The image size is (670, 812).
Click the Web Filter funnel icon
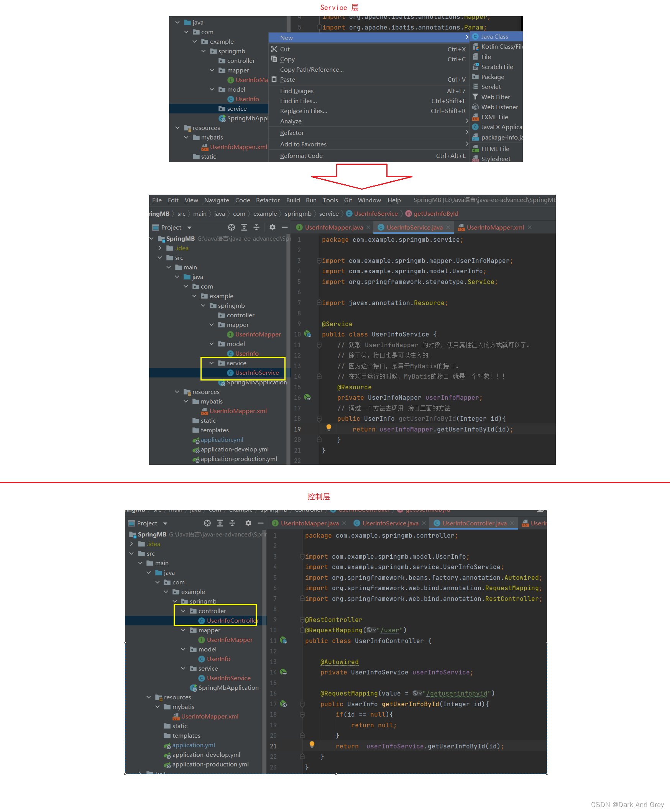tap(476, 97)
